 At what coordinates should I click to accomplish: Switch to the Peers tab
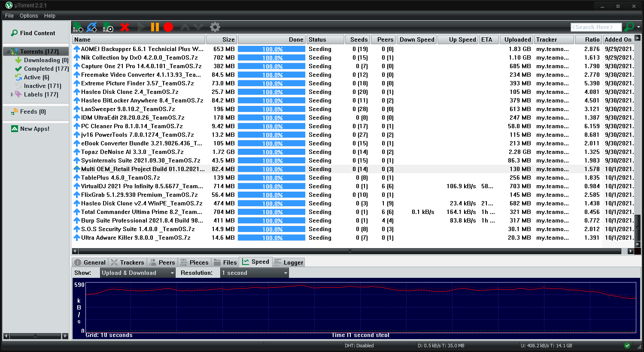pos(162,262)
